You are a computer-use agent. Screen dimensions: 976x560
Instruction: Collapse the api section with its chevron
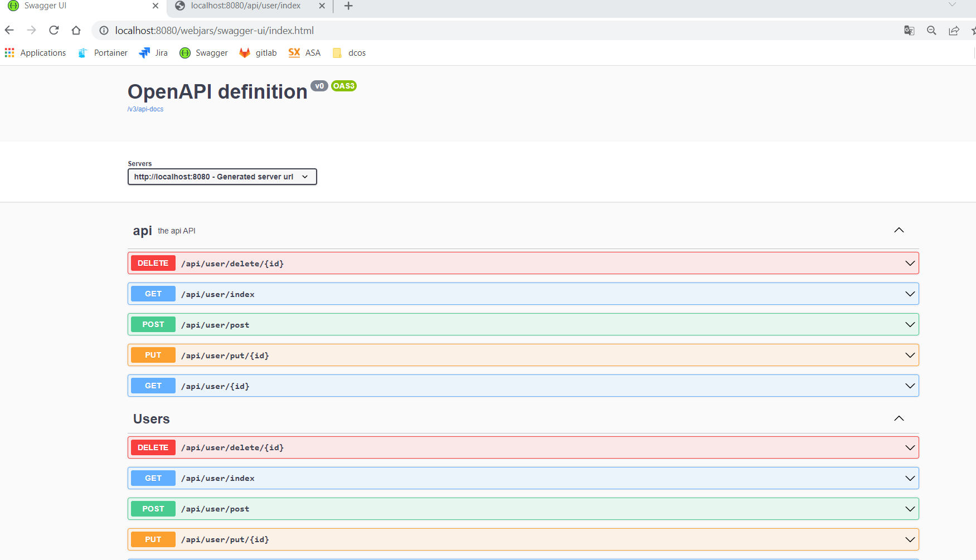pos(899,230)
